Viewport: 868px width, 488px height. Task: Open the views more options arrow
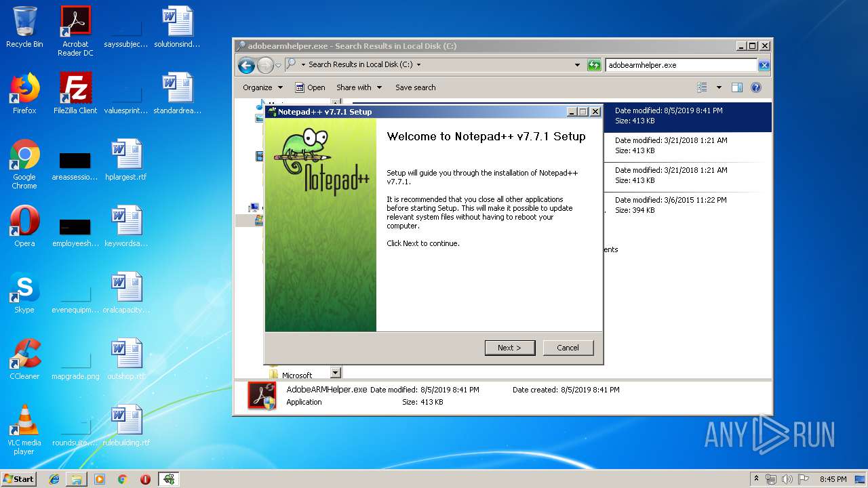pyautogui.click(x=719, y=87)
